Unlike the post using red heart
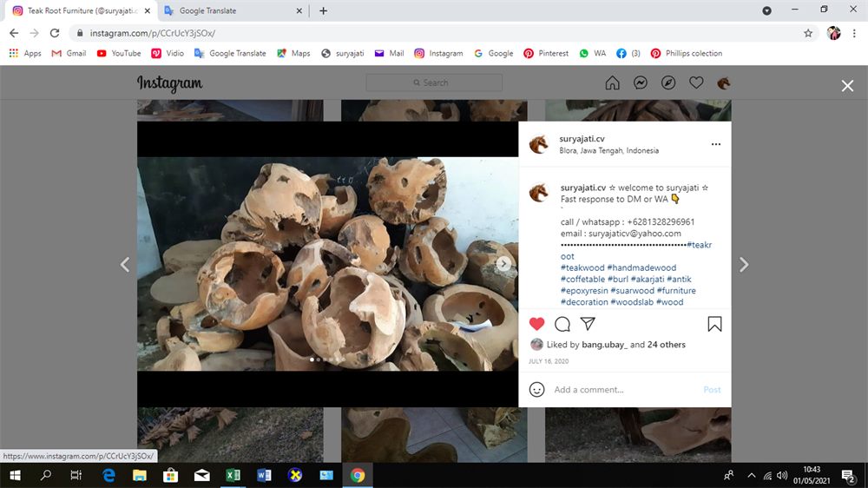Viewport: 868px width, 488px height. point(536,324)
